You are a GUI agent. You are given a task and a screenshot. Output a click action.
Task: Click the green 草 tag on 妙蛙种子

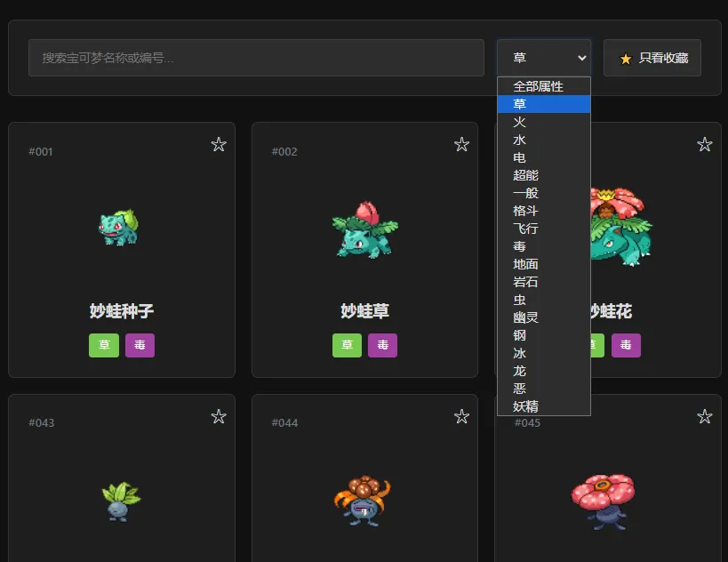pyautogui.click(x=104, y=345)
